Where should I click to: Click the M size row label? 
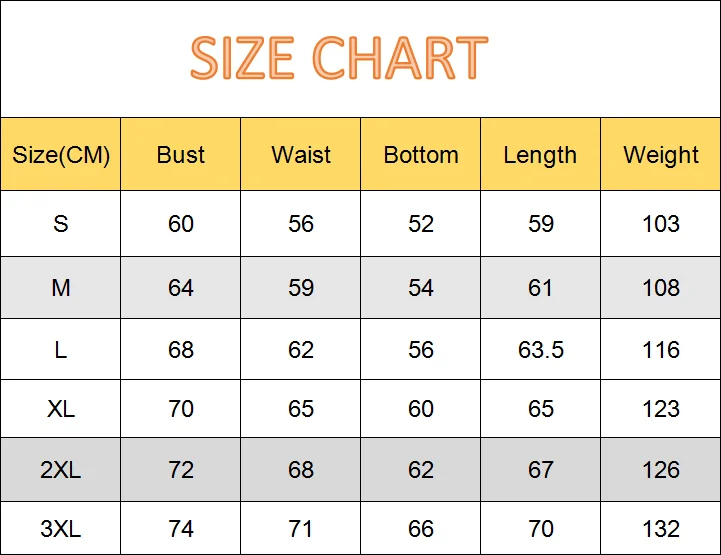coord(61,288)
